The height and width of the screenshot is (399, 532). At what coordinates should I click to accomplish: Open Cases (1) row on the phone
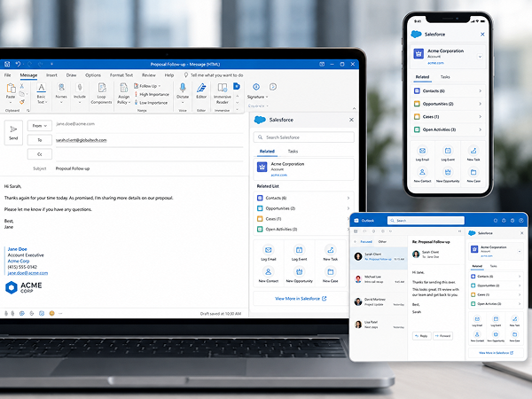tap(448, 117)
